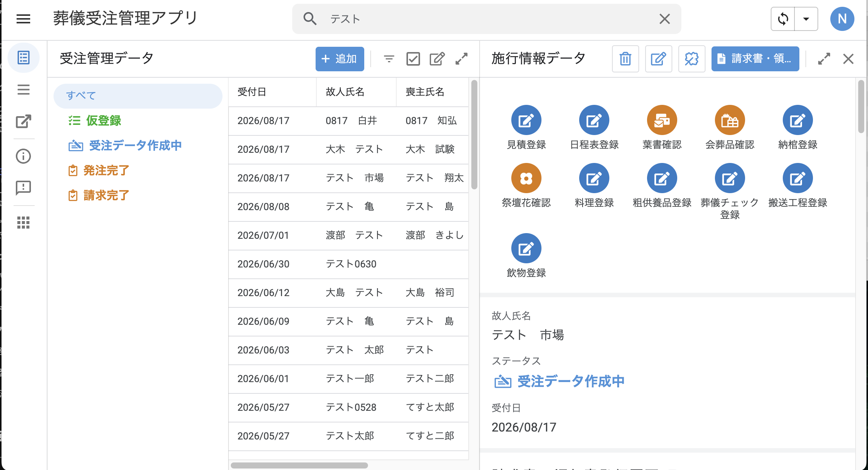
Task: Clear the search text with X
Action: tap(664, 18)
